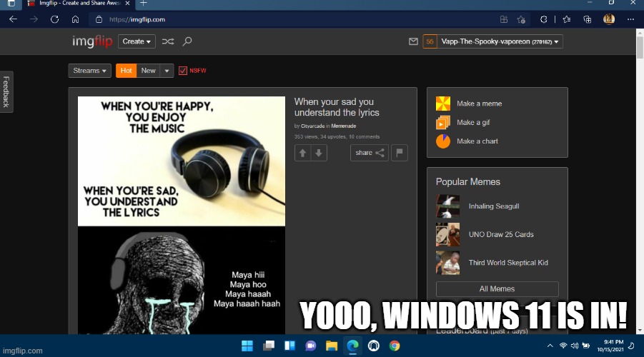The height and width of the screenshot is (357, 644).
Task: Open Task View in the taskbar
Action: point(269,346)
